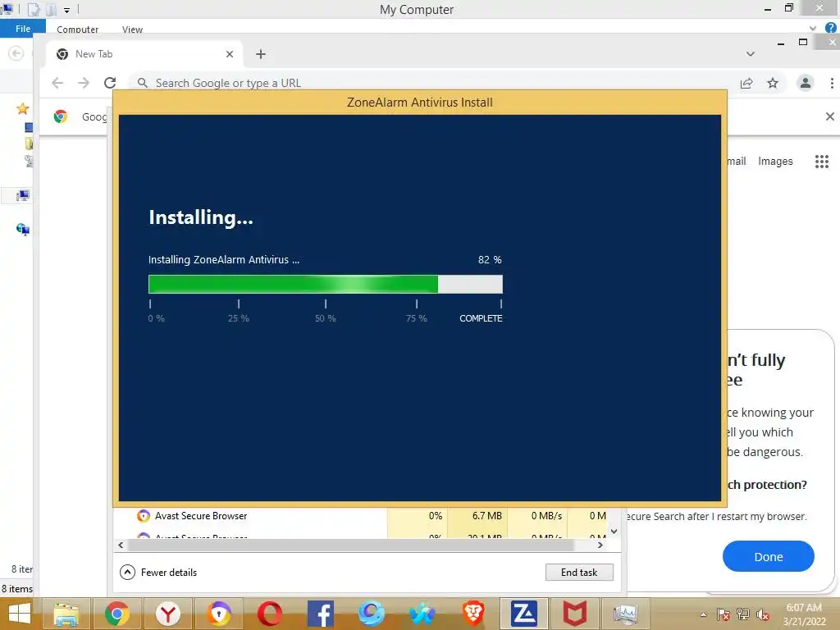Launch Google Chrome from the taskbar

[x=116, y=614]
